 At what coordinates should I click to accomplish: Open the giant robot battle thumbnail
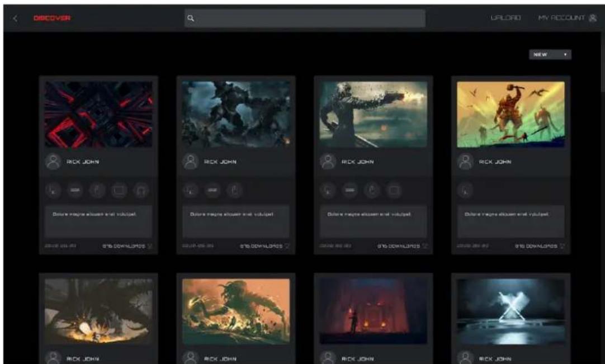coord(236,114)
